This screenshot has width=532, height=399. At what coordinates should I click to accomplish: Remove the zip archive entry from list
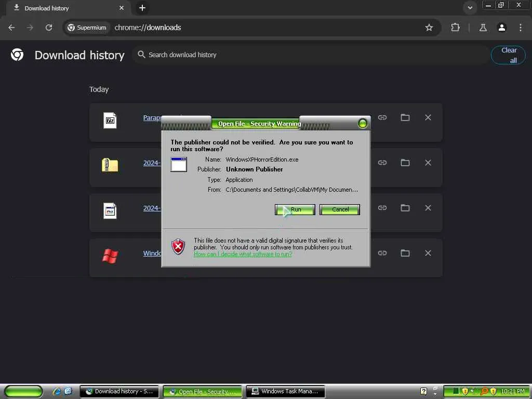coord(428,163)
